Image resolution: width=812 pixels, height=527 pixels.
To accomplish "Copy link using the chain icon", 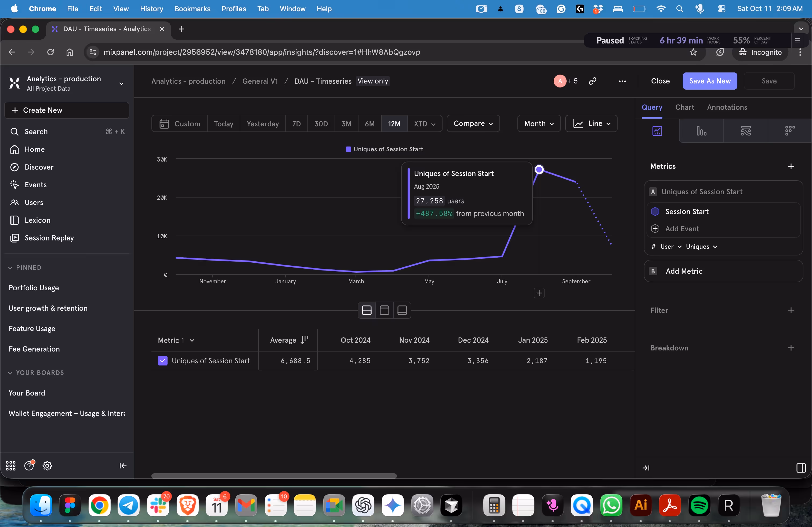I will click(x=593, y=81).
